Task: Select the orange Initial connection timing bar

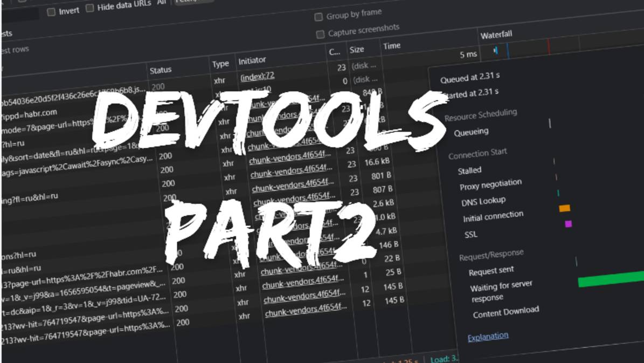Action: click(x=565, y=208)
